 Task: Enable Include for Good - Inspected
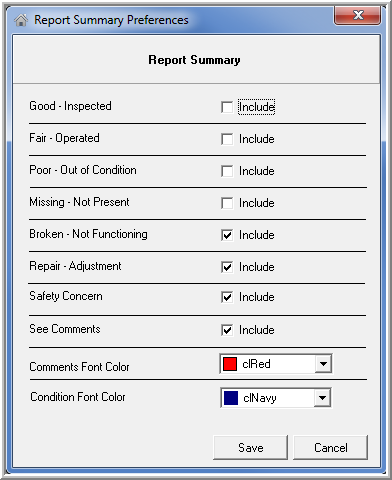227,107
